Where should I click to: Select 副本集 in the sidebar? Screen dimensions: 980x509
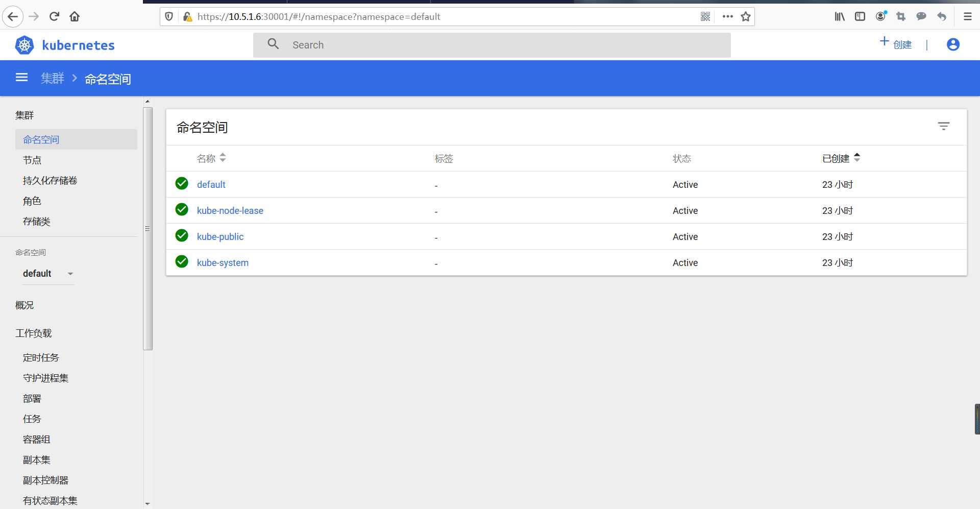click(36, 459)
